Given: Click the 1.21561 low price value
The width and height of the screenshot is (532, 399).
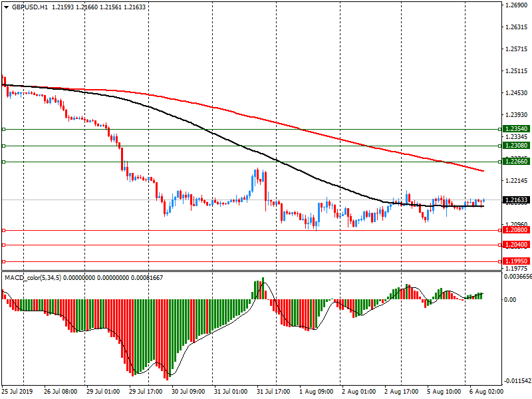Looking at the screenshot, I should pyautogui.click(x=110, y=7).
